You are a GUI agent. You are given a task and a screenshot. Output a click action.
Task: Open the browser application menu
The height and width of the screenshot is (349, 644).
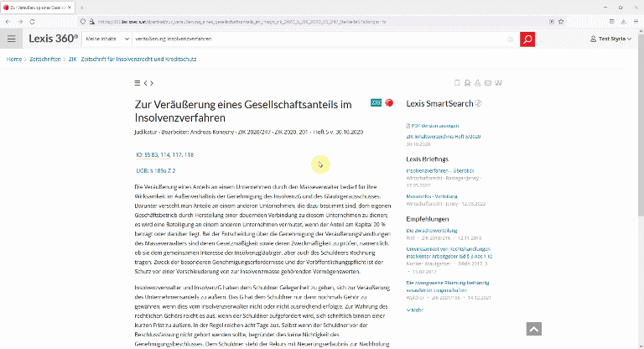pyautogui.click(x=636, y=21)
